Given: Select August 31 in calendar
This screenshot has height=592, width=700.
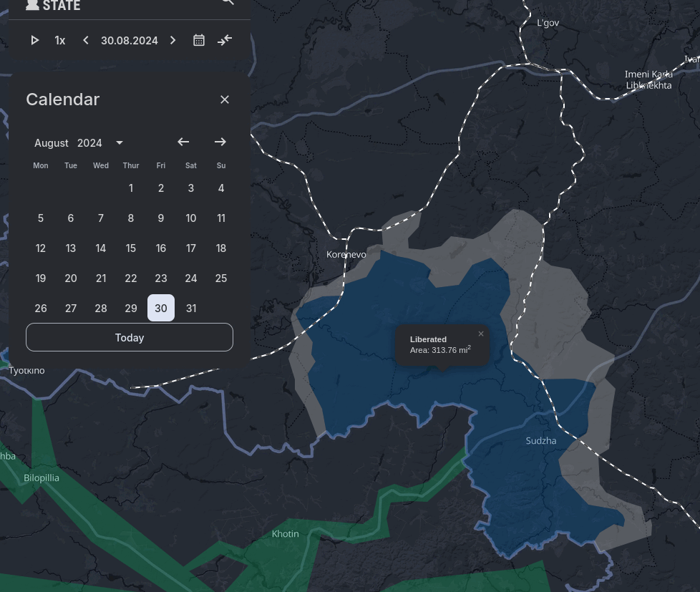Looking at the screenshot, I should point(191,308).
